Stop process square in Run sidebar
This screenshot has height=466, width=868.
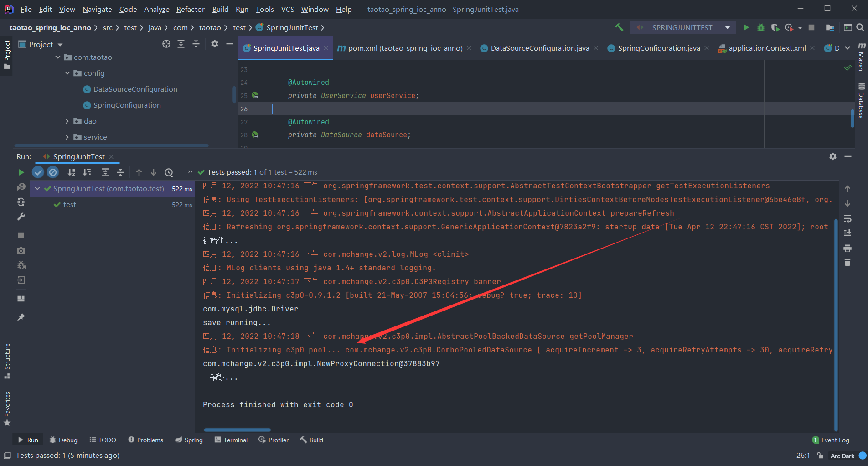click(x=21, y=235)
